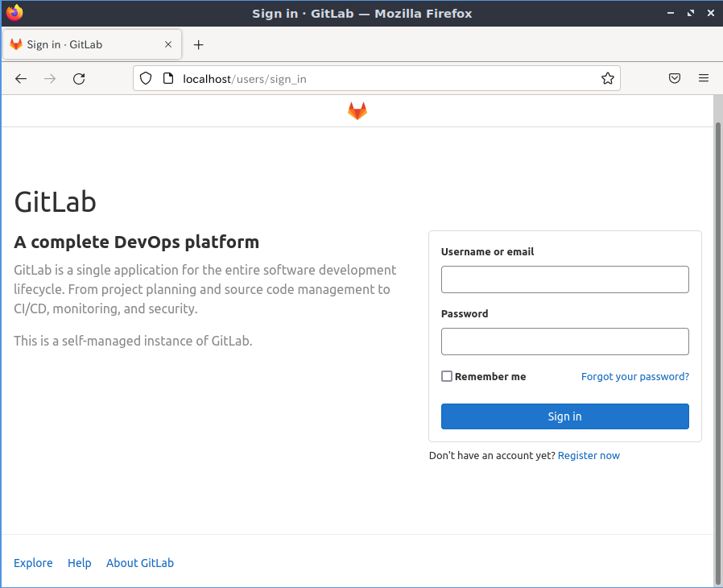The height and width of the screenshot is (588, 723).
Task: Reload the current page
Action: pos(79,79)
